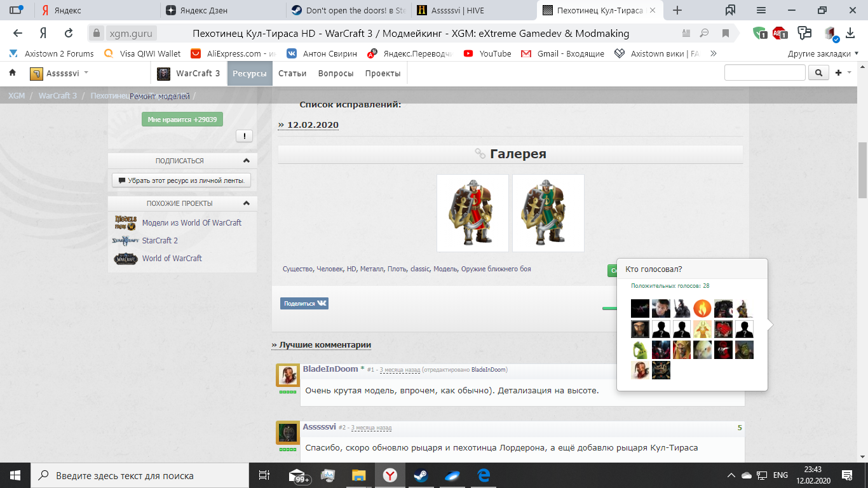Reload the page with the refresh icon
The height and width of the screenshot is (488, 868).
pos(69,33)
